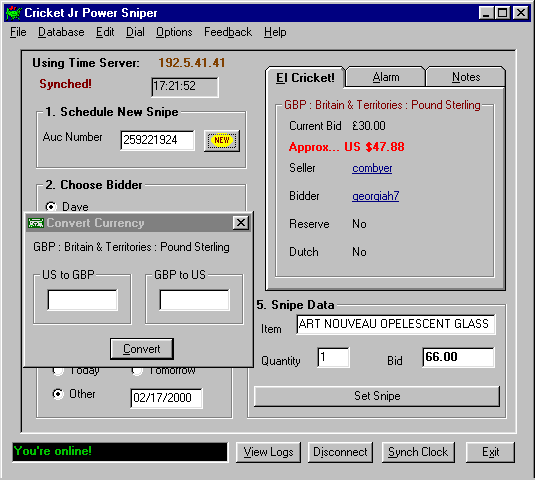Open the Options menu
Viewport: 535px width, 480px height.
(174, 32)
